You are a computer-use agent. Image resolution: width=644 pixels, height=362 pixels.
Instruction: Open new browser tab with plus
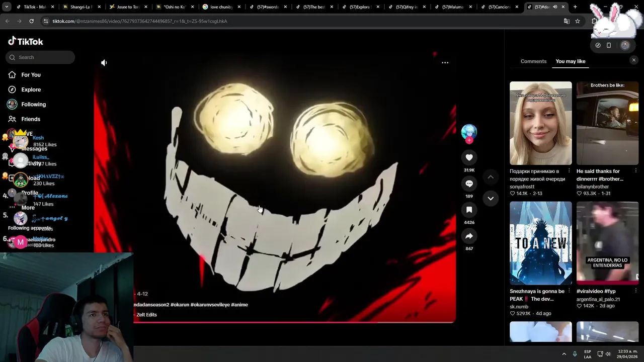click(575, 7)
